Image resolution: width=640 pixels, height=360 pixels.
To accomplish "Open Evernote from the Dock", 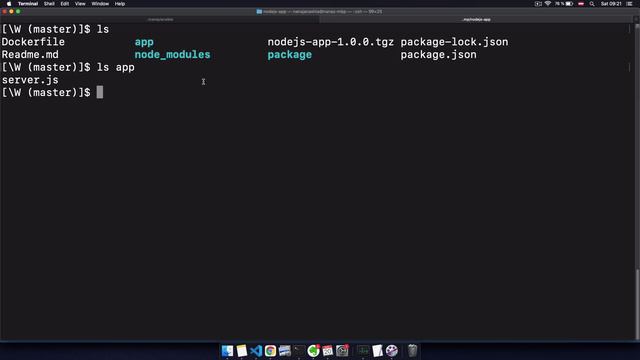I will (x=313, y=351).
